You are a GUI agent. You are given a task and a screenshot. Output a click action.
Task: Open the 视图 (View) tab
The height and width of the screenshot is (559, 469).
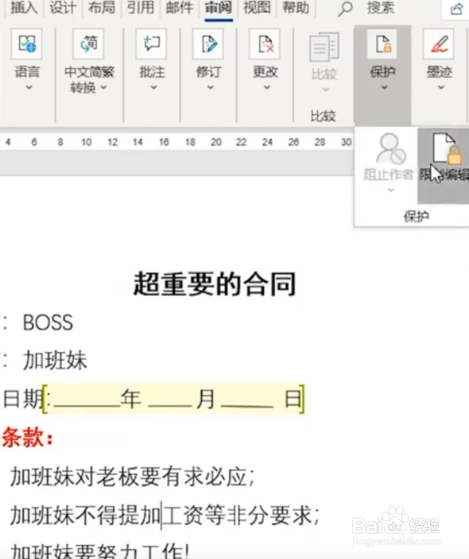(257, 7)
